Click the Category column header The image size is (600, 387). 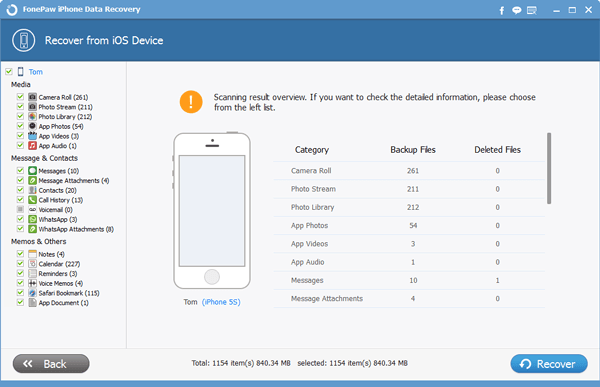311,150
